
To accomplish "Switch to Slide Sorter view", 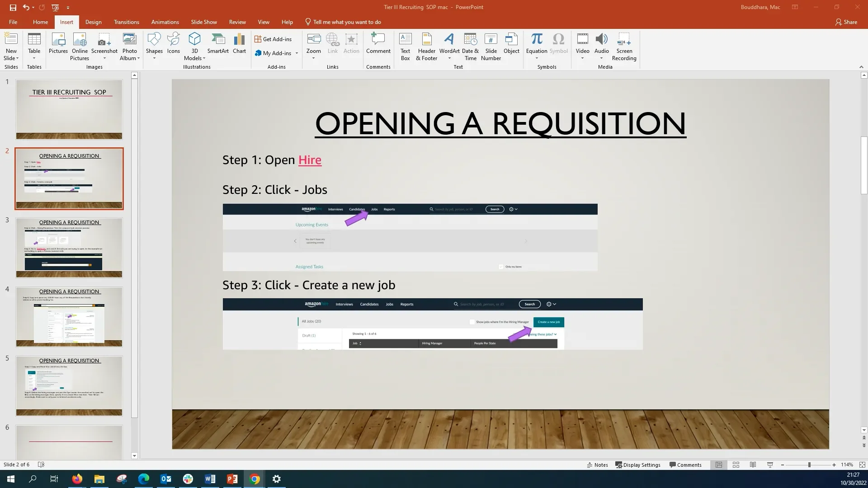I will tap(736, 465).
